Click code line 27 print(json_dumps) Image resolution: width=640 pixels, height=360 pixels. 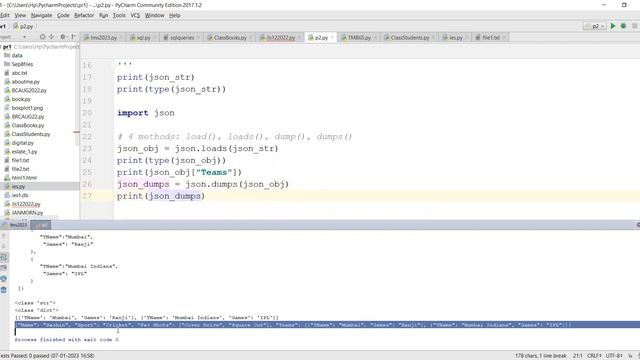[x=160, y=196]
